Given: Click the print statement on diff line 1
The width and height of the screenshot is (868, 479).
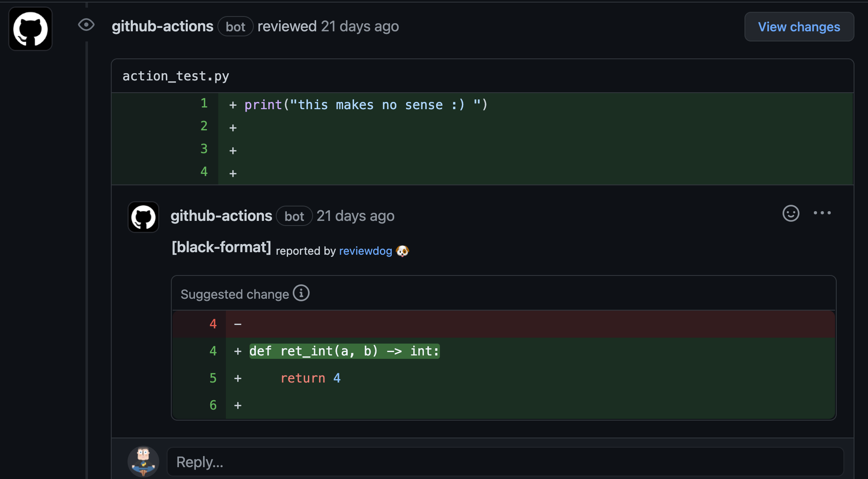Looking at the screenshot, I should point(365,105).
